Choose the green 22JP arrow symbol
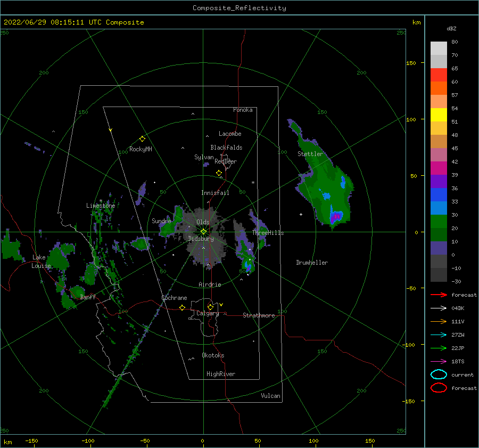This screenshot has width=479, height=448. click(x=439, y=348)
